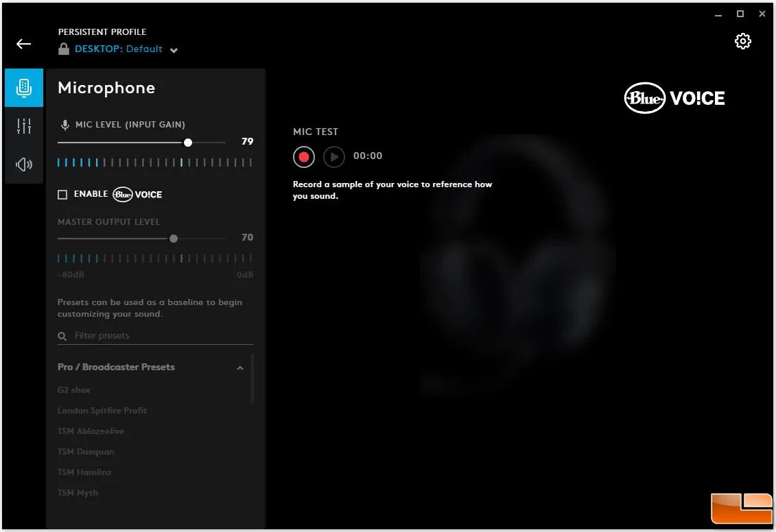This screenshot has width=776, height=532.
Task: Collapse Pro / Broadcaster Presets section
Action: [x=240, y=368]
